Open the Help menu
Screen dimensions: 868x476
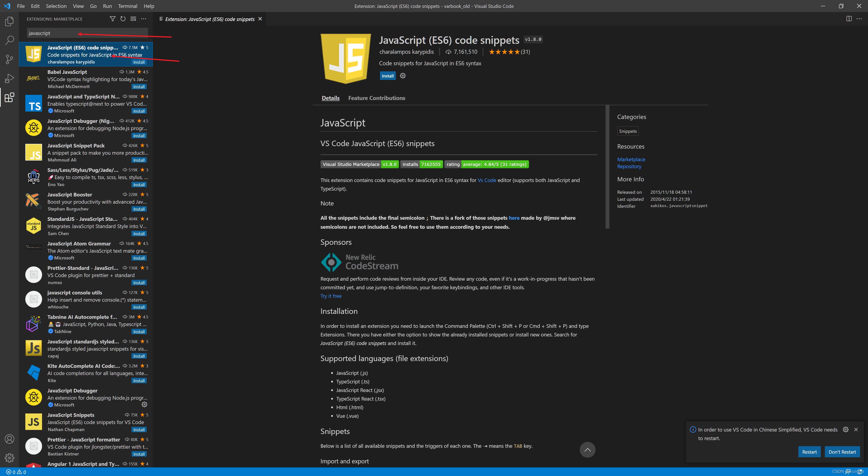[x=149, y=6]
